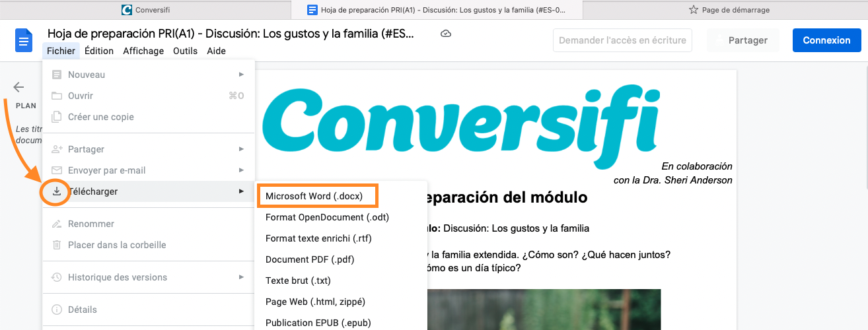
Task: Click the Placer dans la corbeille trash icon
Action: [x=57, y=245]
